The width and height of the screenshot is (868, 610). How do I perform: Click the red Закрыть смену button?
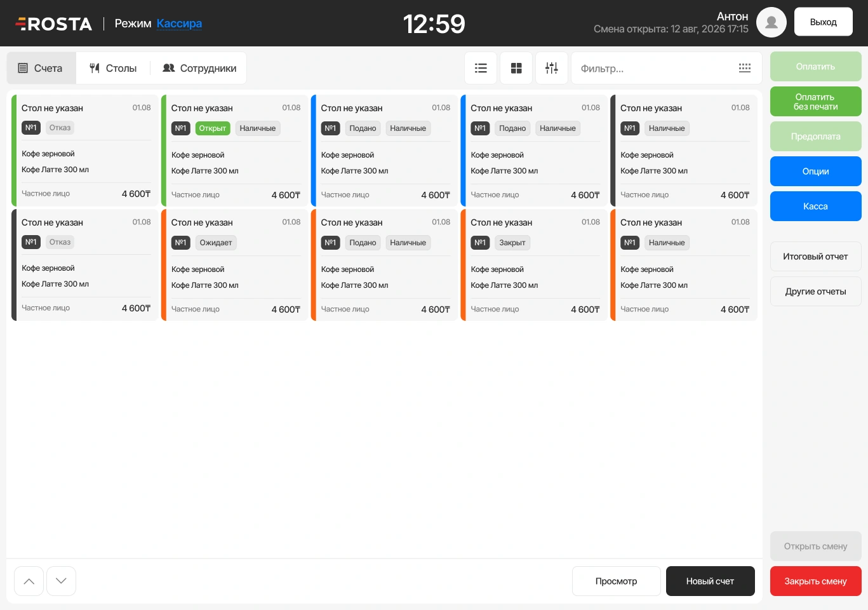coord(816,581)
